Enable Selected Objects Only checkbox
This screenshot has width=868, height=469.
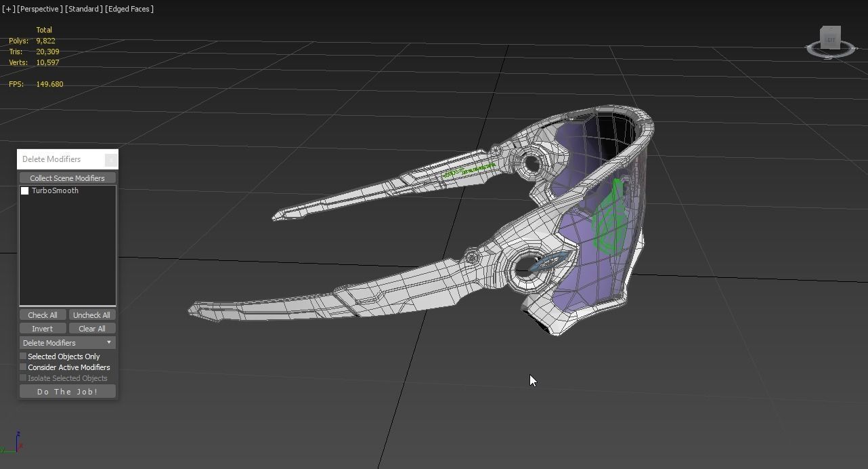(x=24, y=356)
